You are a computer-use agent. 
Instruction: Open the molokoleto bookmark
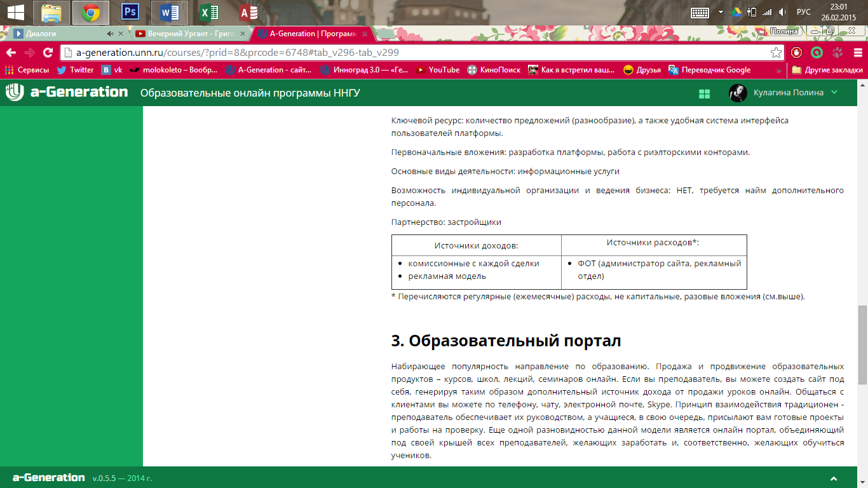[174, 70]
